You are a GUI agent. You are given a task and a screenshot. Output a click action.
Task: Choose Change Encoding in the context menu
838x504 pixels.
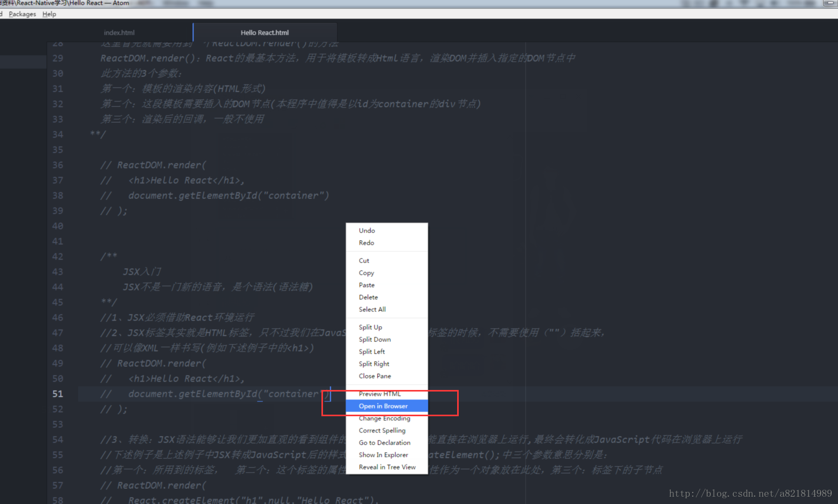387,418
